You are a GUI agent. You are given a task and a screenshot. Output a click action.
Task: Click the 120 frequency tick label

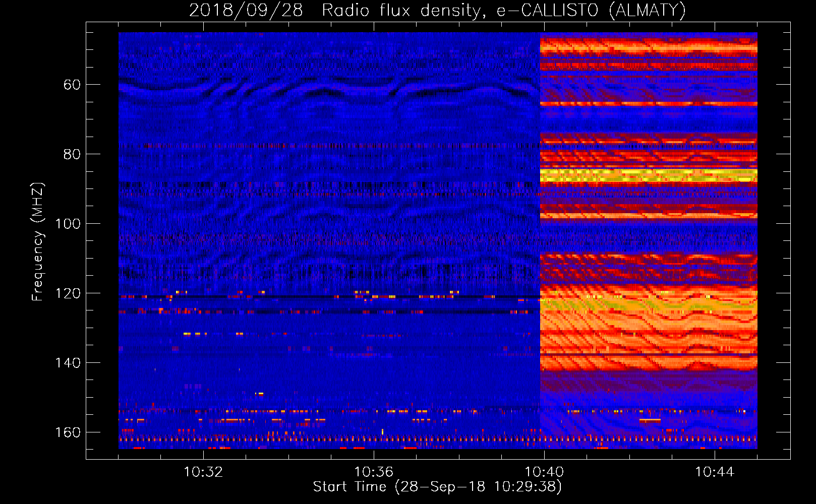pyautogui.click(x=68, y=293)
